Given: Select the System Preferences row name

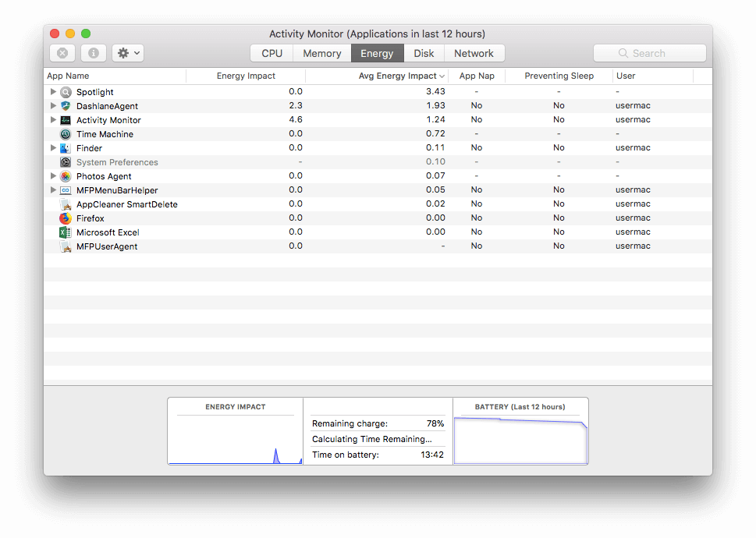Looking at the screenshot, I should [x=117, y=162].
